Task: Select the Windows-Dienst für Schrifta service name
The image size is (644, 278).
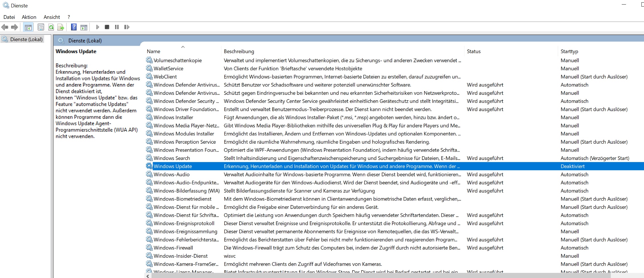Action: (x=186, y=215)
